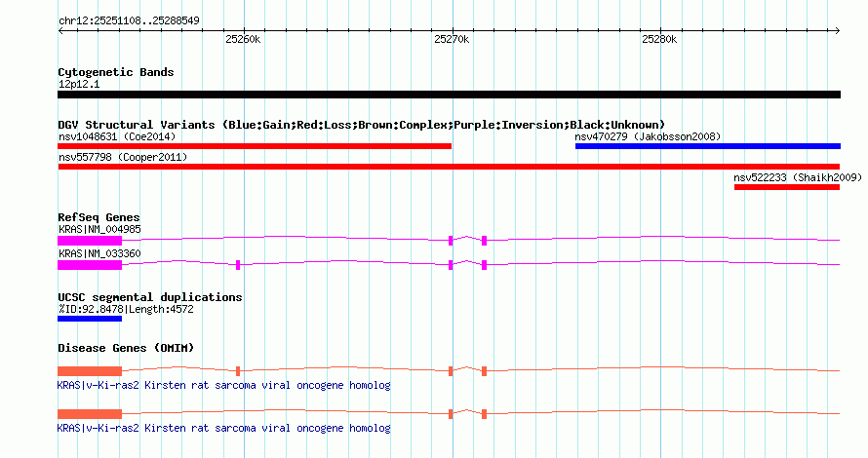The width and height of the screenshot is (868, 458).
Task: Select the long red nsv557798 variant bar
Action: [x=449, y=167]
